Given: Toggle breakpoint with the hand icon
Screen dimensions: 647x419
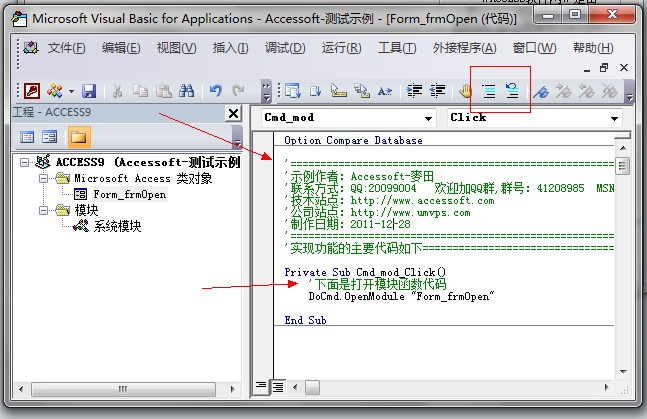Looking at the screenshot, I should pos(466,91).
